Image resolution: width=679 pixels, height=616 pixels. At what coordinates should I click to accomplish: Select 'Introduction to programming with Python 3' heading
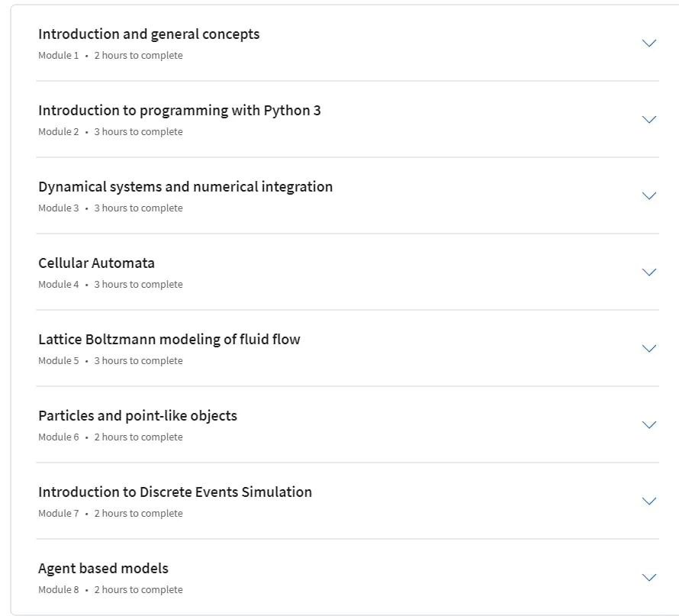(x=180, y=111)
